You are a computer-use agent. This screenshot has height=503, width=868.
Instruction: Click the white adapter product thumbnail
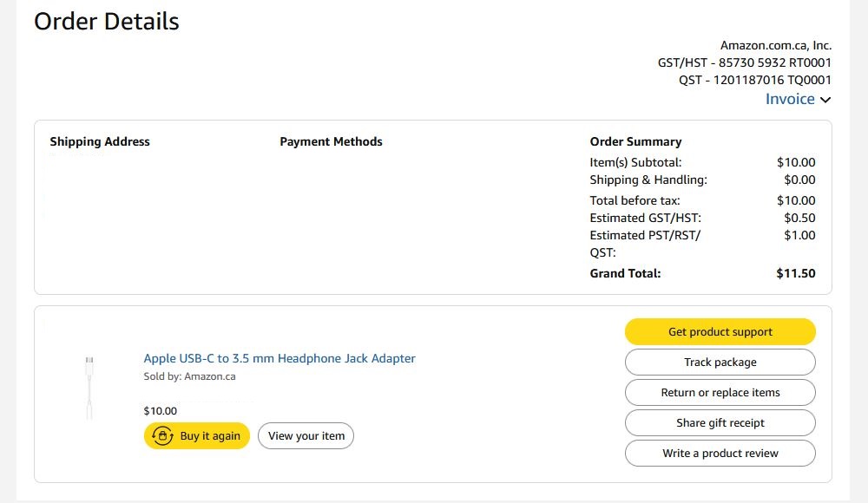point(89,388)
